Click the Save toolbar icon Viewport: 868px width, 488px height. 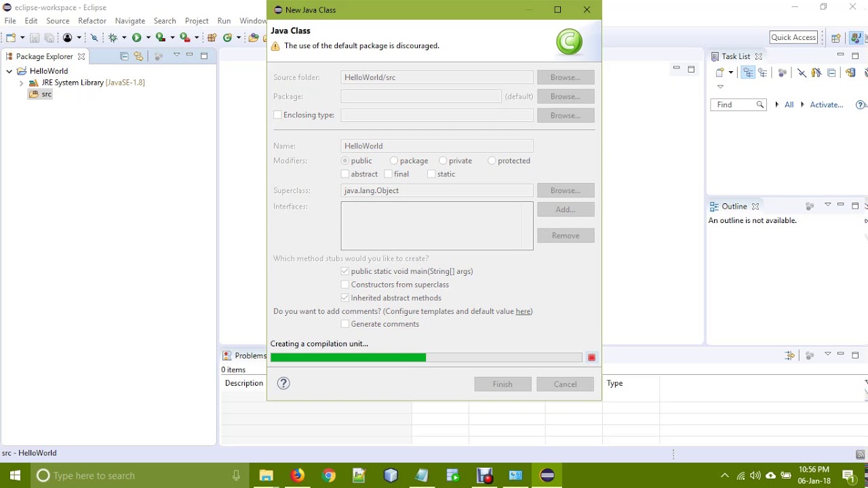35,37
